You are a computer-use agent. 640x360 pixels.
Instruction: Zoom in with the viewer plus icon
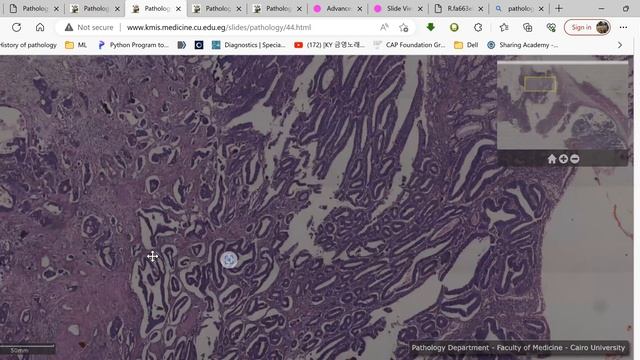[563, 159]
